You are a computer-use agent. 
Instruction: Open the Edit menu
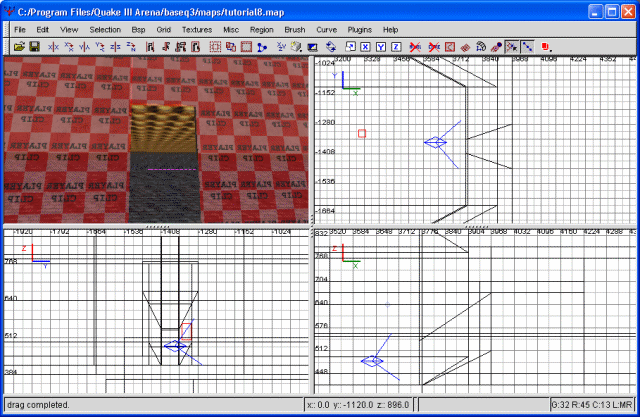[42, 30]
